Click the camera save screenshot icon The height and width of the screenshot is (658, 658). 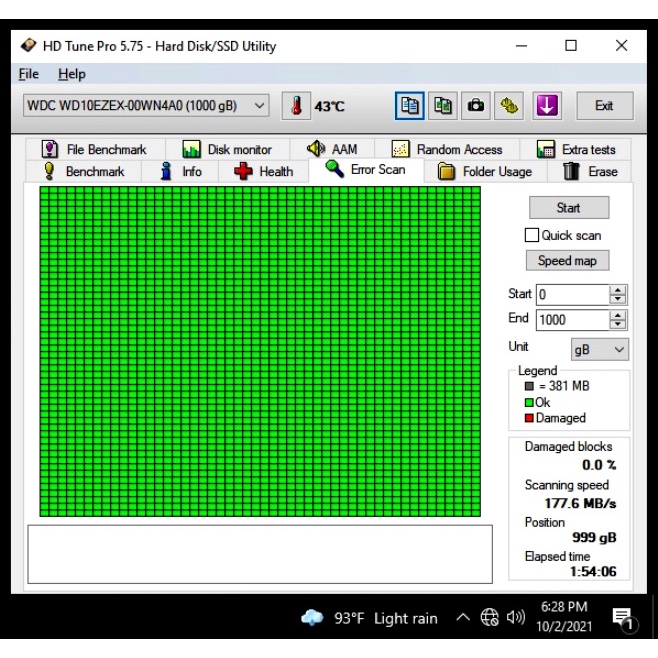(477, 105)
